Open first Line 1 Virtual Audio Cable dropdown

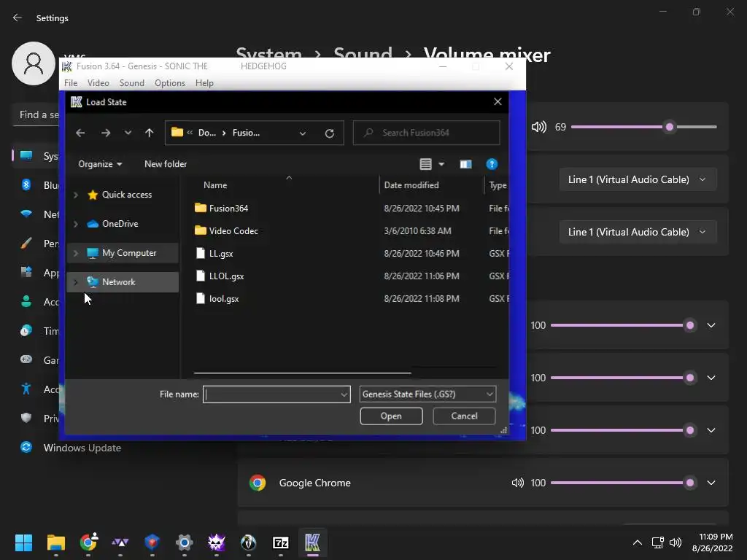tap(638, 179)
